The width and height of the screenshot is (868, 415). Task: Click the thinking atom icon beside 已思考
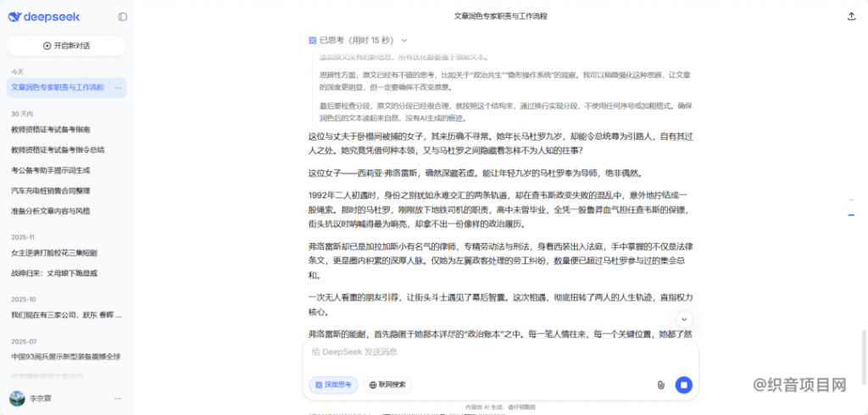(x=312, y=41)
